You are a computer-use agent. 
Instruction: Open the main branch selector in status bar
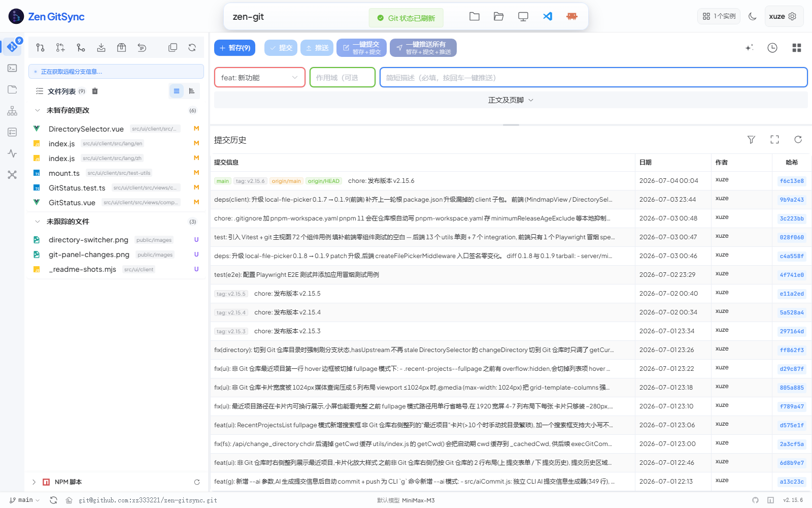(24, 500)
